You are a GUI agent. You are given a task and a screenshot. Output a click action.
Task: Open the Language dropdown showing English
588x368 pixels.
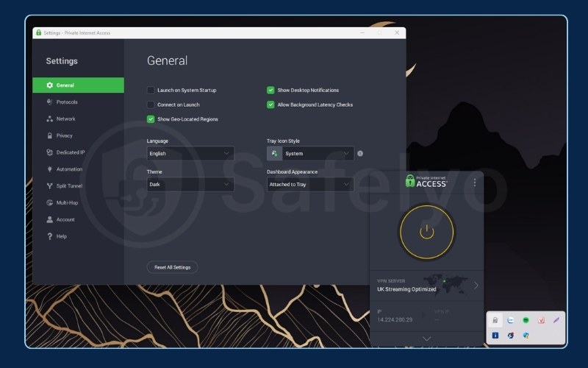coord(190,153)
